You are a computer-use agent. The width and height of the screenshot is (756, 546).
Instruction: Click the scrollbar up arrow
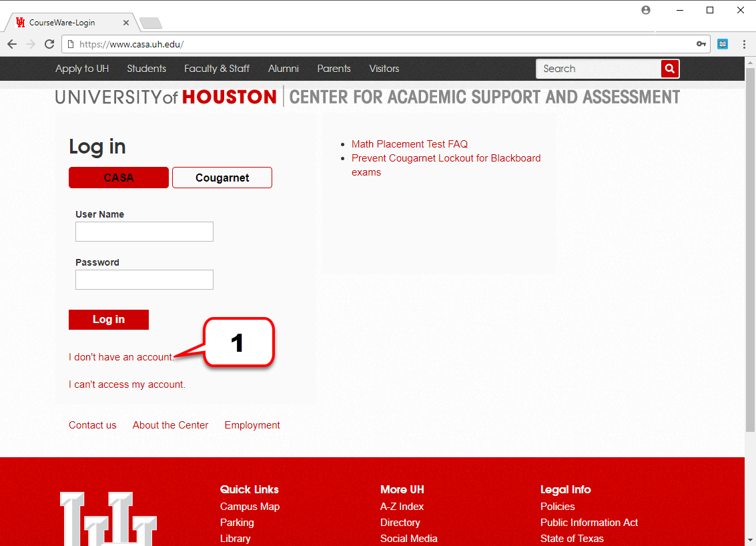coord(750,62)
